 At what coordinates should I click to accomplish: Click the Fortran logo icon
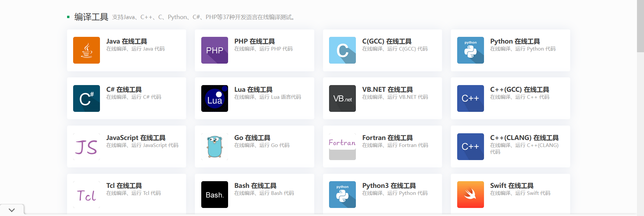[x=342, y=147]
